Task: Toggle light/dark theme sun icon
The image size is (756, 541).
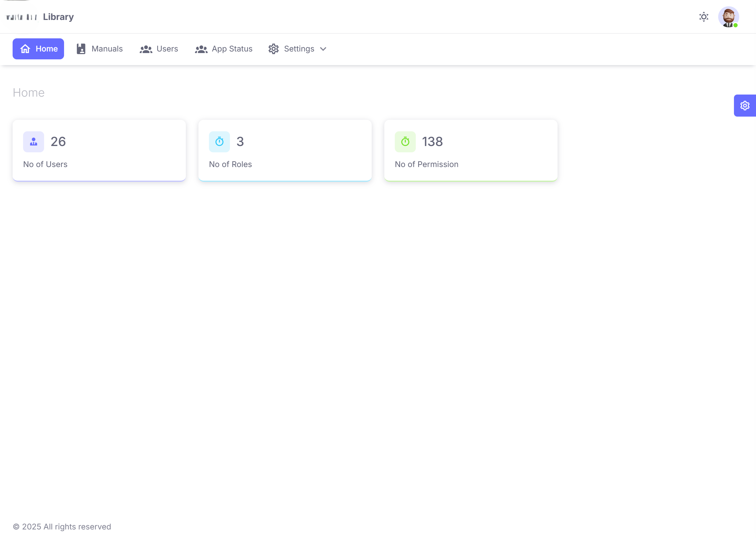Action: click(704, 17)
